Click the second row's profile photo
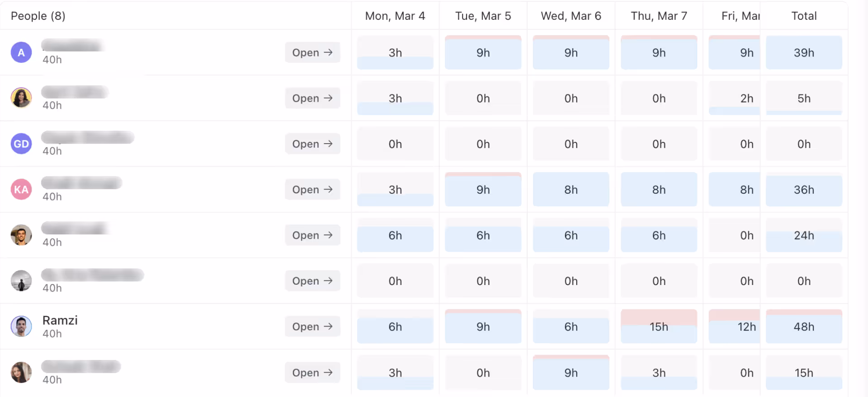This screenshot has height=397, width=868. tap(21, 98)
